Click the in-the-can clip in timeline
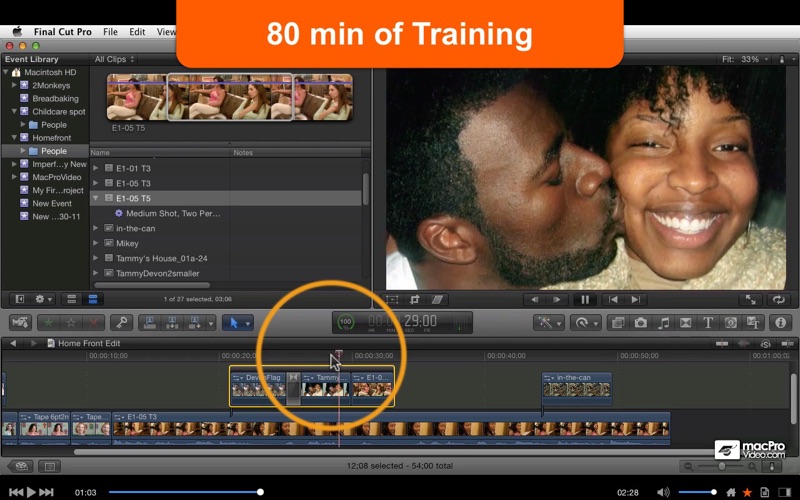 click(x=577, y=388)
